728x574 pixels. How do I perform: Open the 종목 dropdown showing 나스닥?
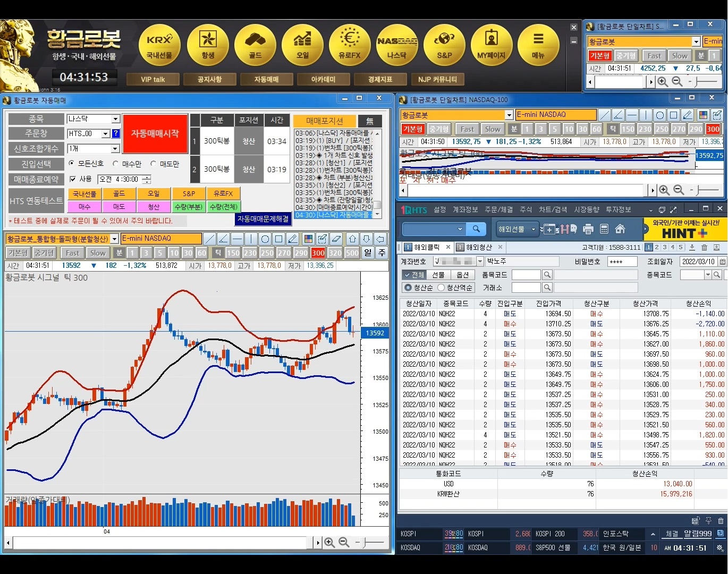click(x=115, y=119)
